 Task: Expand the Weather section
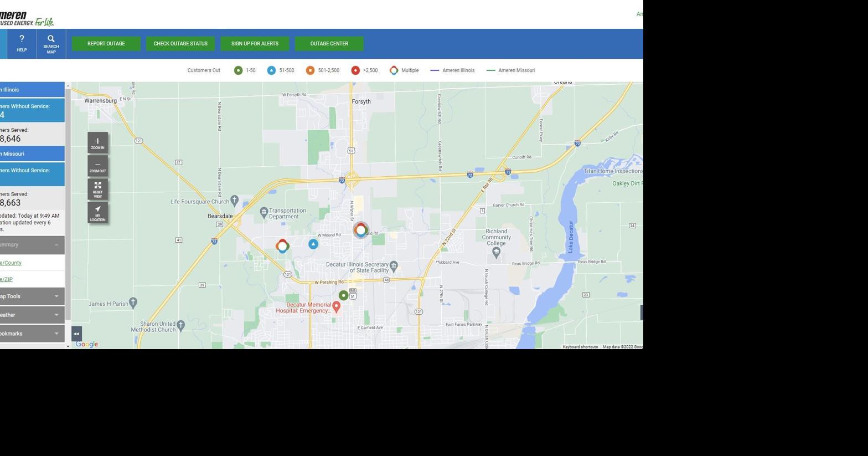32,315
